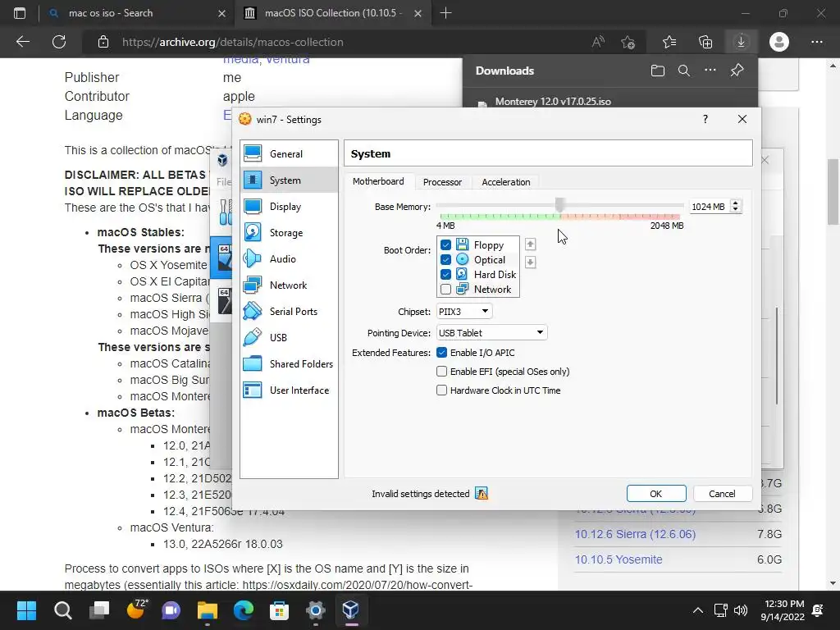Screen dimensions: 840x630
Task: Open more options in Downloads panel
Action: tap(710, 71)
